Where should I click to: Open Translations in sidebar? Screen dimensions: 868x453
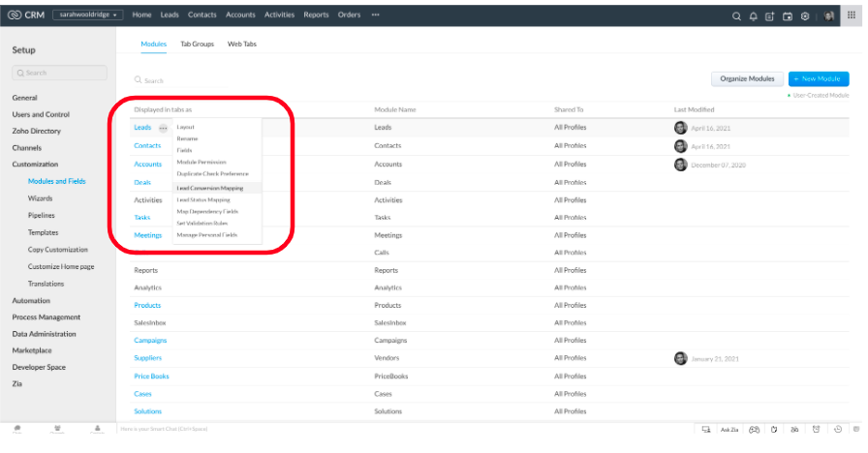tap(46, 284)
